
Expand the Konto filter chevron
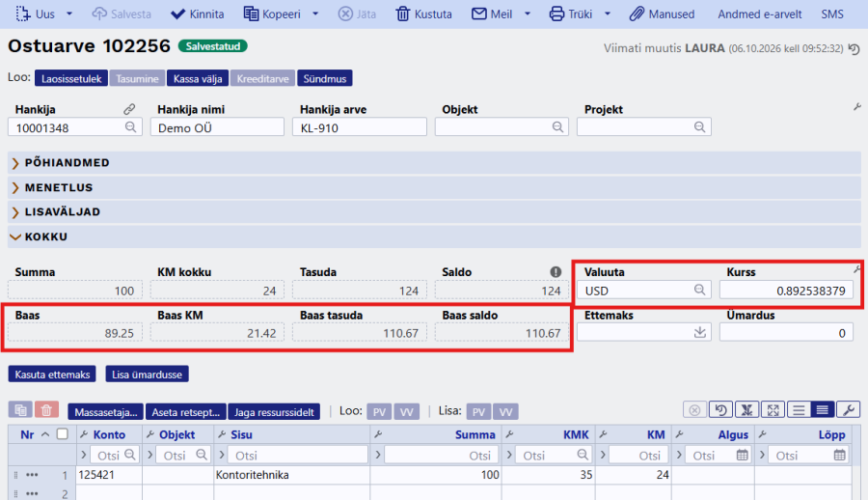click(x=84, y=455)
